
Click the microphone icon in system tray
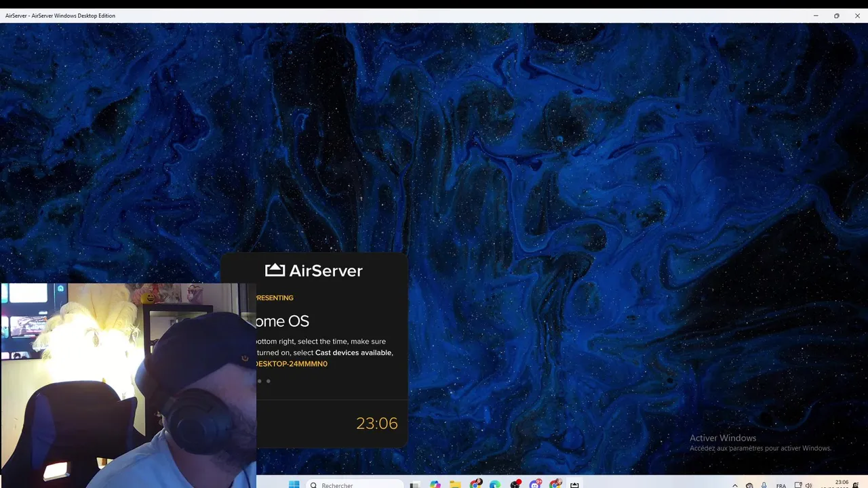(x=764, y=485)
